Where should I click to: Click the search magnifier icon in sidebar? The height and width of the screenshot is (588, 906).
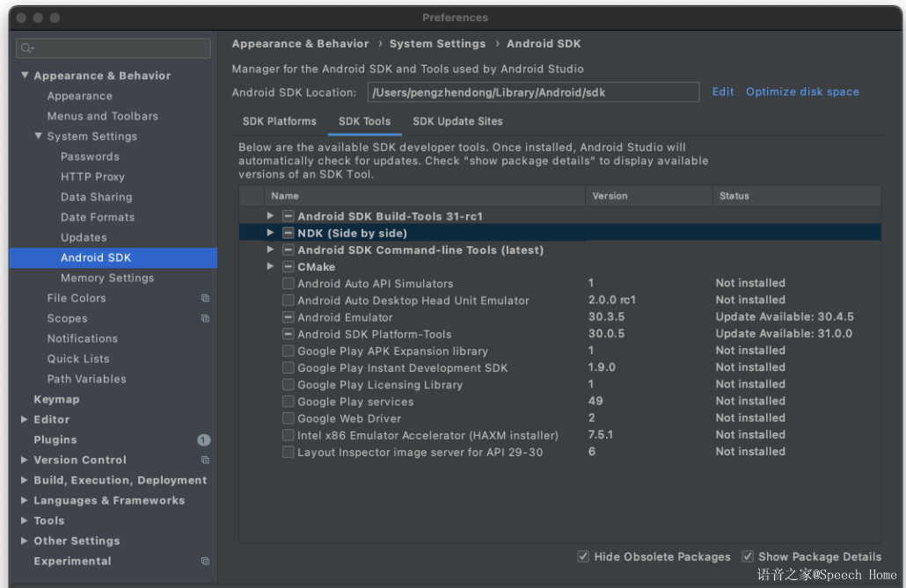coord(27,48)
